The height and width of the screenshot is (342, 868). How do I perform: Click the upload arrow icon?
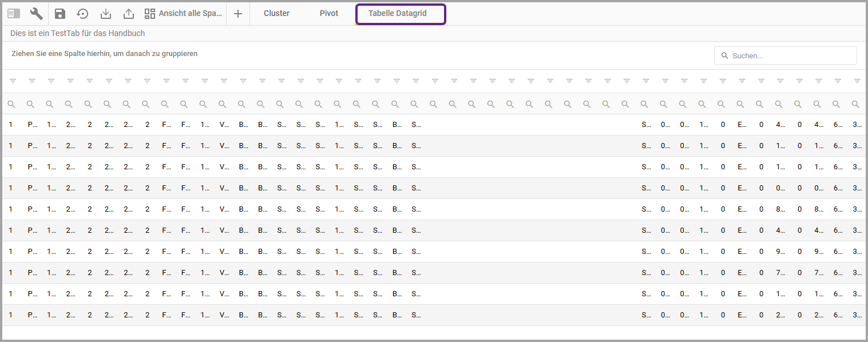coord(129,14)
